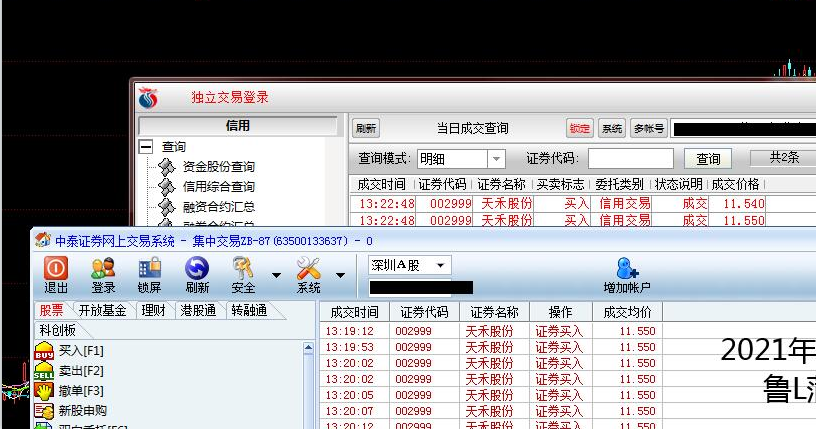The height and width of the screenshot is (429, 816).
Task: Switch to the 科创板 tab
Action: click(x=58, y=330)
